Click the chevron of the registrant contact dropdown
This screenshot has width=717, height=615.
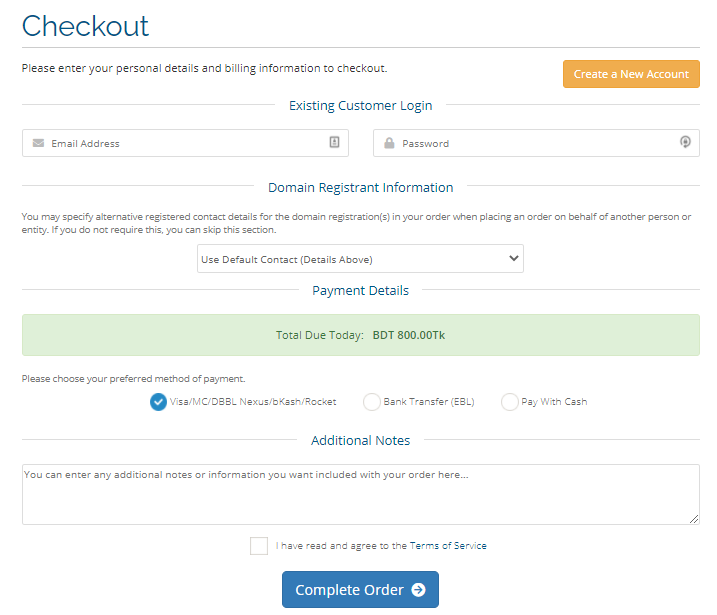(514, 258)
